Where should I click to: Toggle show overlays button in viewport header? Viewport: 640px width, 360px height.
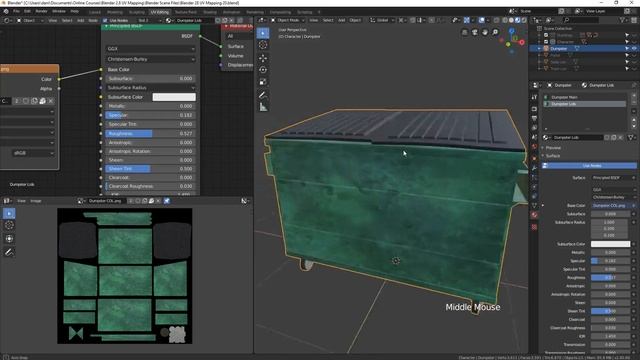(x=482, y=20)
